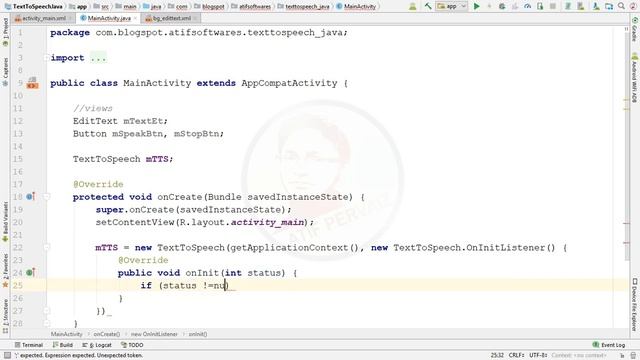Collapse the onCreate method fold marker
640x360 pixels.
tap(47, 197)
